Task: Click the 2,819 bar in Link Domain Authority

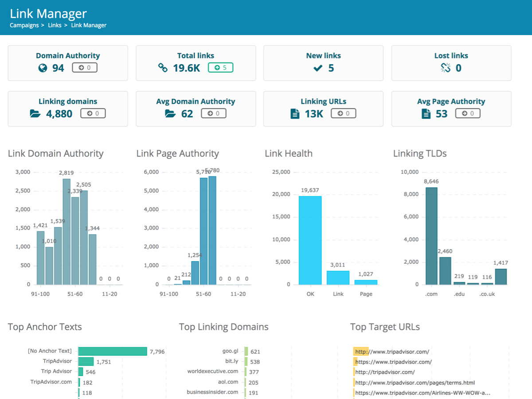Action: coord(66,231)
